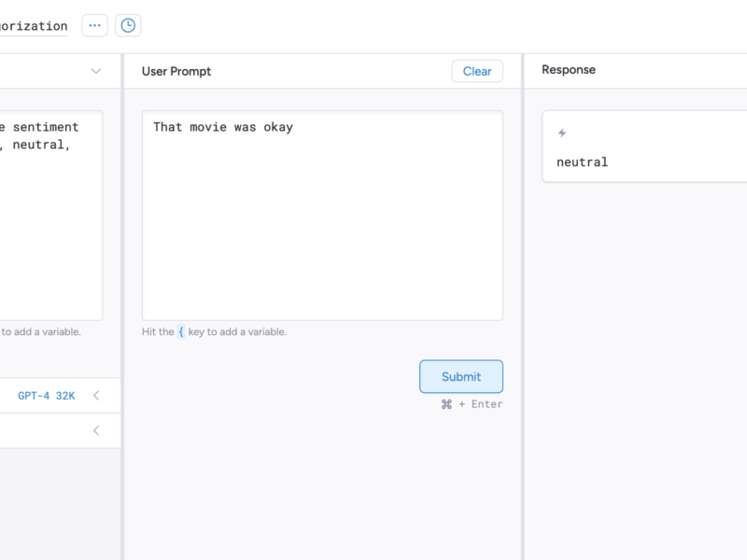
Task: Click the Response panel header
Action: (569, 70)
